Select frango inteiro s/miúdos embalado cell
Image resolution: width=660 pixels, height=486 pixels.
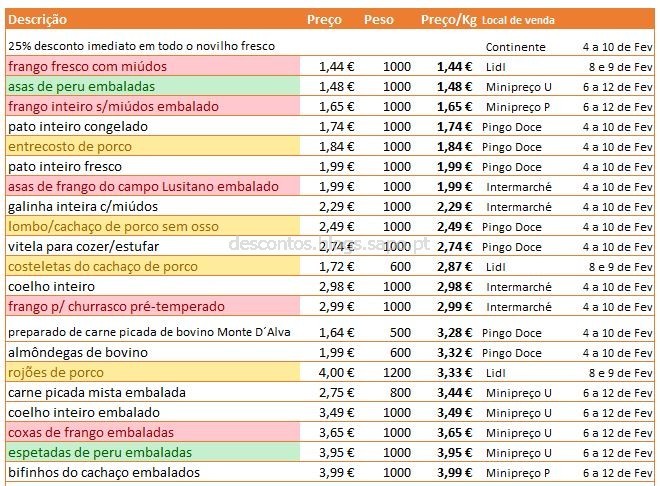click(x=153, y=106)
